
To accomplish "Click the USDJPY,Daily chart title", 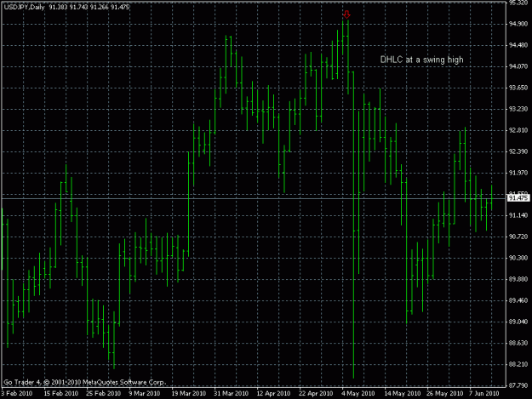I will tap(24, 7).
